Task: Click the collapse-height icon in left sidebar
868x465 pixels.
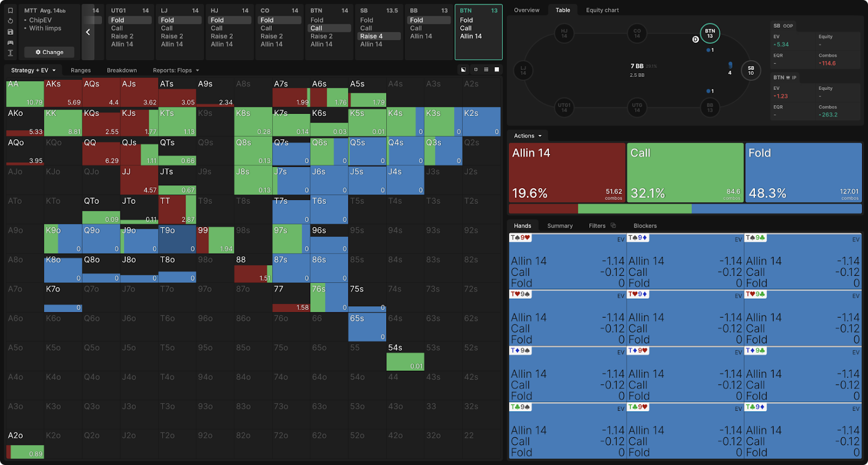Action: [x=10, y=53]
